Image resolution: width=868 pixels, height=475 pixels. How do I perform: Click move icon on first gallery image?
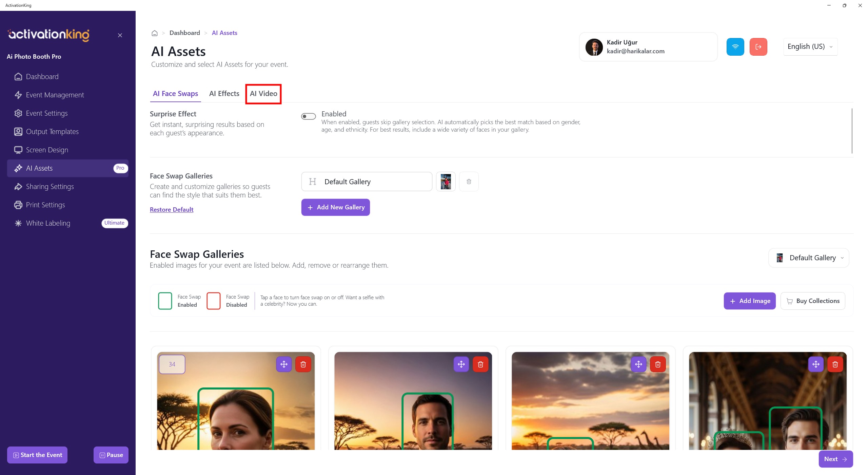[284, 364]
